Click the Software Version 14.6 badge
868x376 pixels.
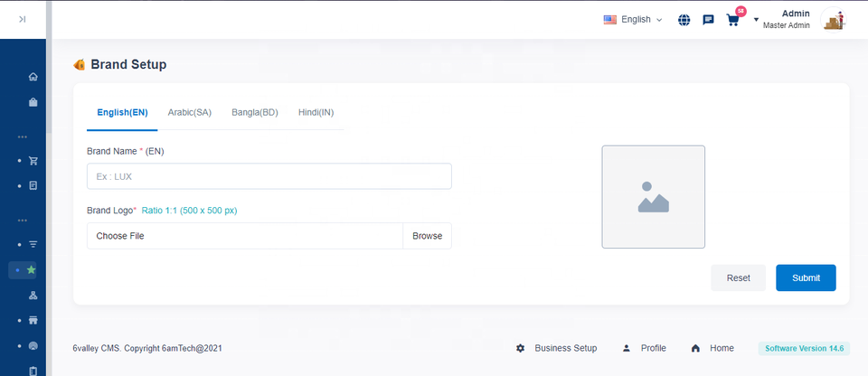pos(804,348)
